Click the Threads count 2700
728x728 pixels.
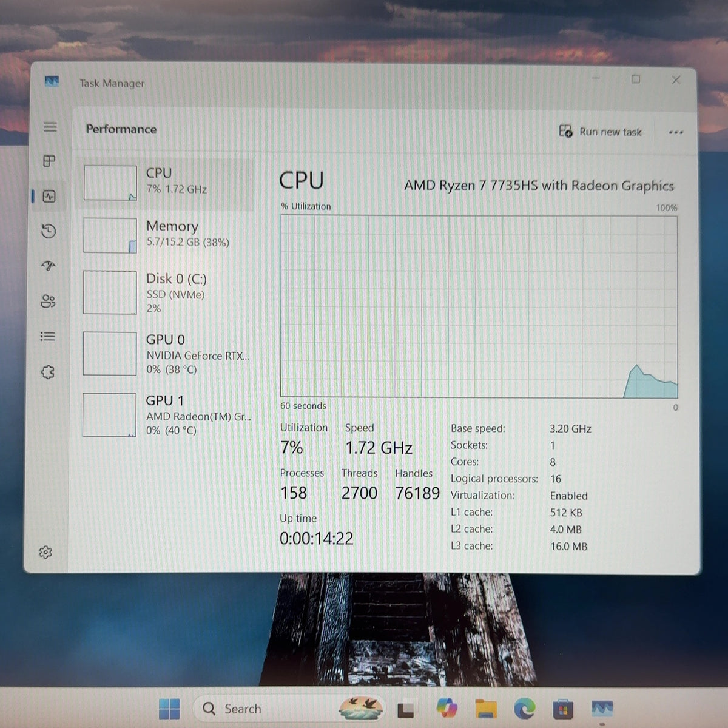tap(359, 493)
